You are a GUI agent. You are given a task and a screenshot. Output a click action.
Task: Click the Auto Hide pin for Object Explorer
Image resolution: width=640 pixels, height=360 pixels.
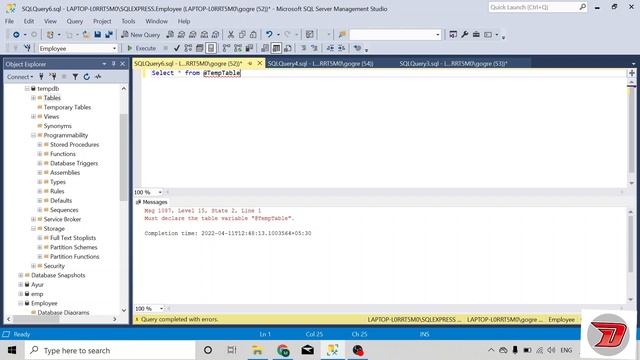(113, 64)
